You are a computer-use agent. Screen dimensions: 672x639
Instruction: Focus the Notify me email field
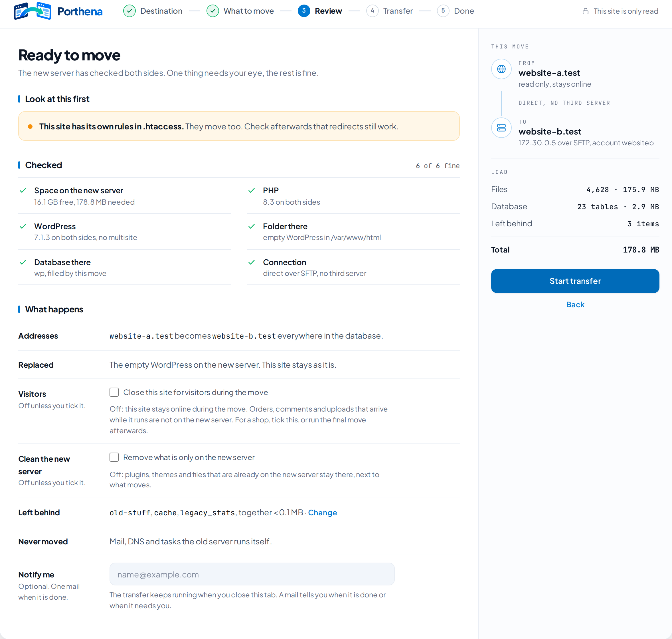(252, 574)
